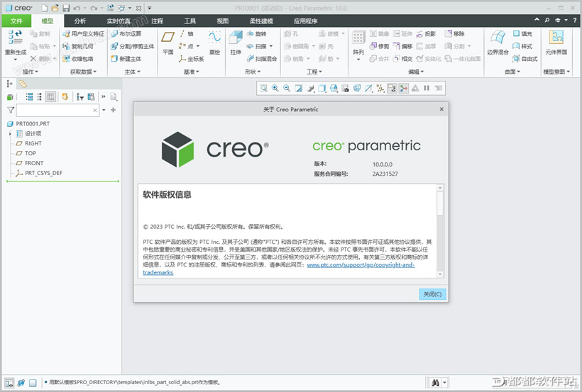Click 新建主体 (New Body)

click(x=126, y=59)
